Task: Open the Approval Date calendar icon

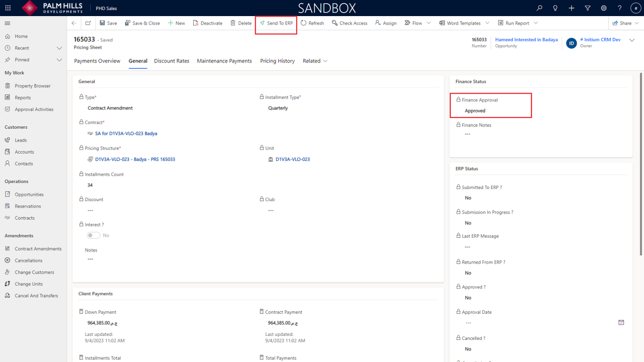Action: coord(621,322)
